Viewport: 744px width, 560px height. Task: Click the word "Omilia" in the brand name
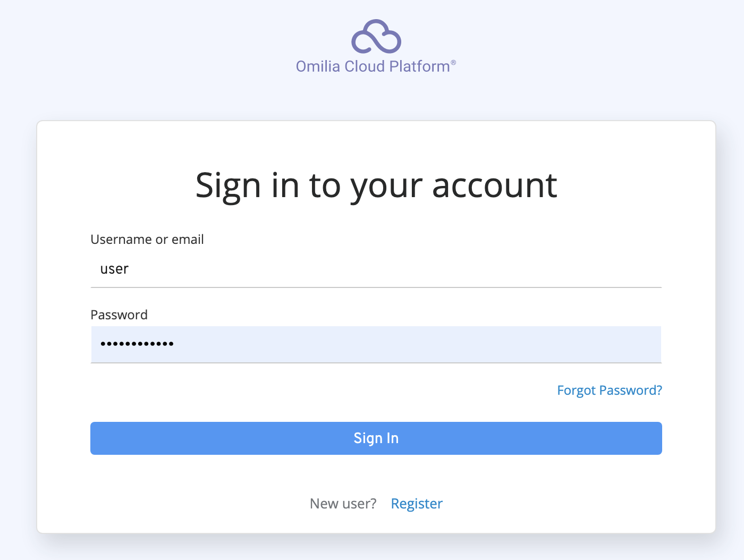pyautogui.click(x=318, y=66)
